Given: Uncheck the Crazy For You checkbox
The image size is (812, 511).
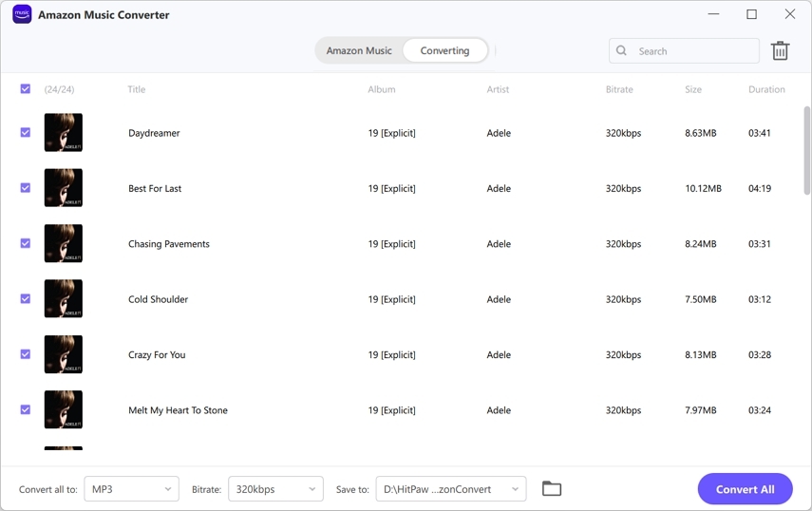Looking at the screenshot, I should 26,354.
